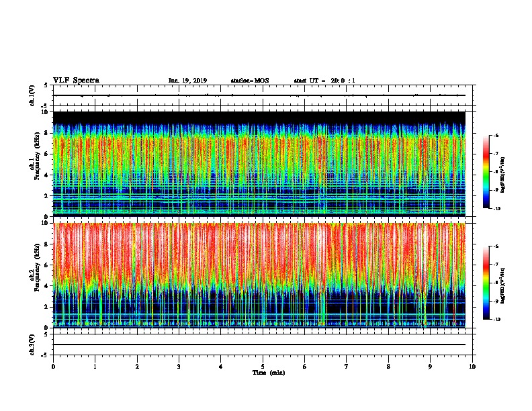532x411 pixels.
Task: Click time axis tick label "6"
Action: (x=305, y=367)
